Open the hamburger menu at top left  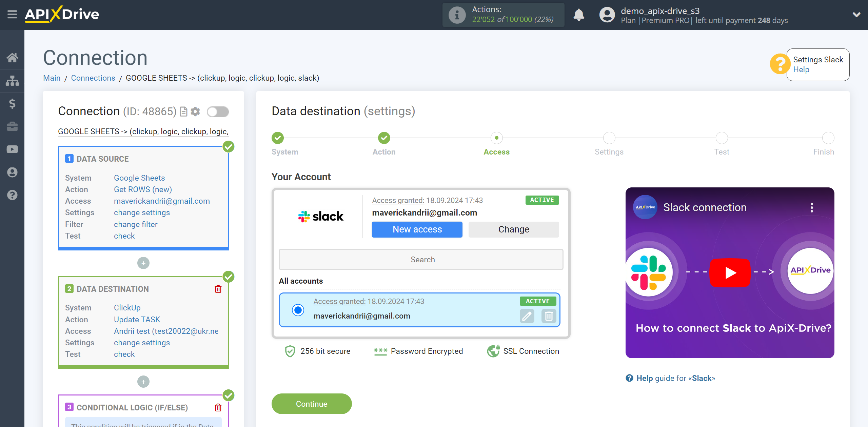point(12,15)
